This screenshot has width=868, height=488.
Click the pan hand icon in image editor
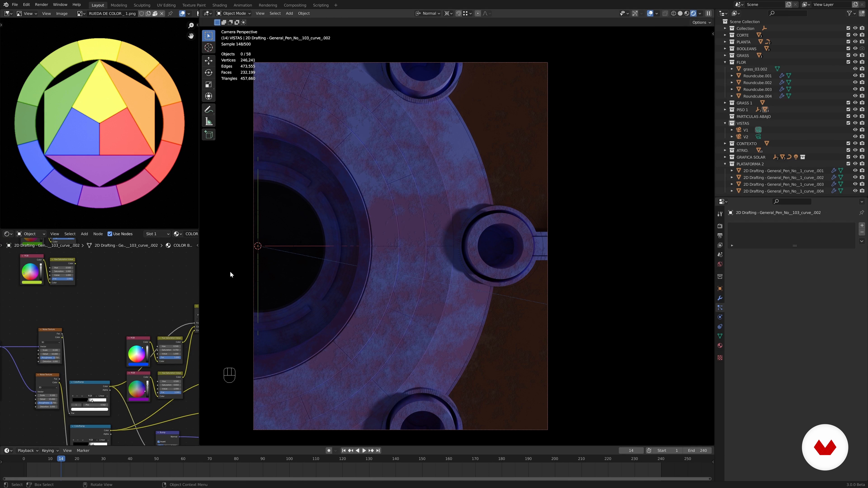pyautogui.click(x=191, y=36)
